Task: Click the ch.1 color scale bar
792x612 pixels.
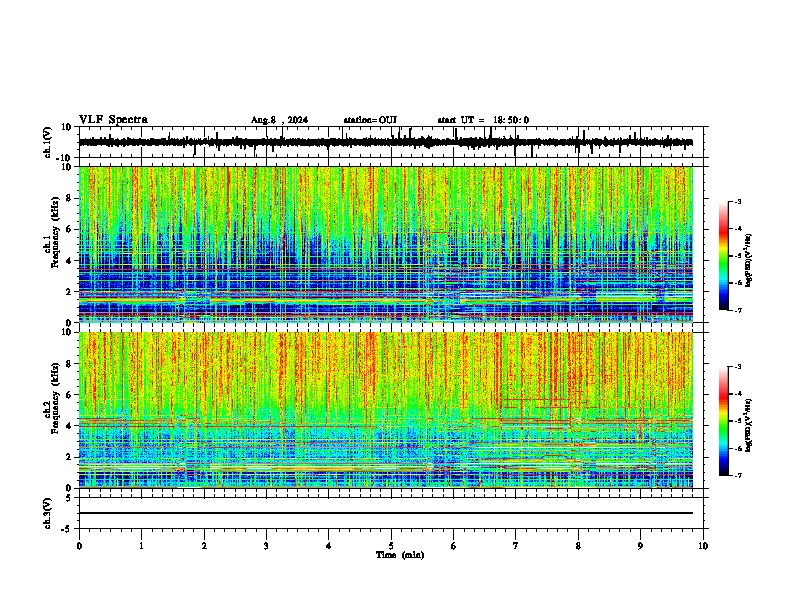Action: click(x=724, y=256)
